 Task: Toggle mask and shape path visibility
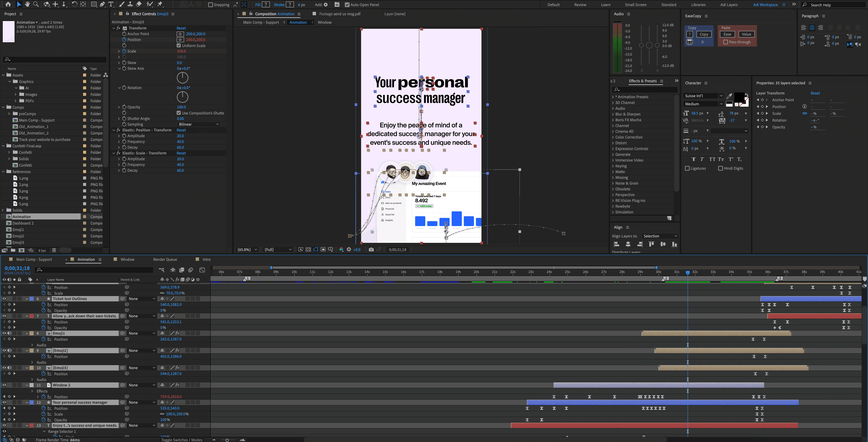[x=315, y=249]
